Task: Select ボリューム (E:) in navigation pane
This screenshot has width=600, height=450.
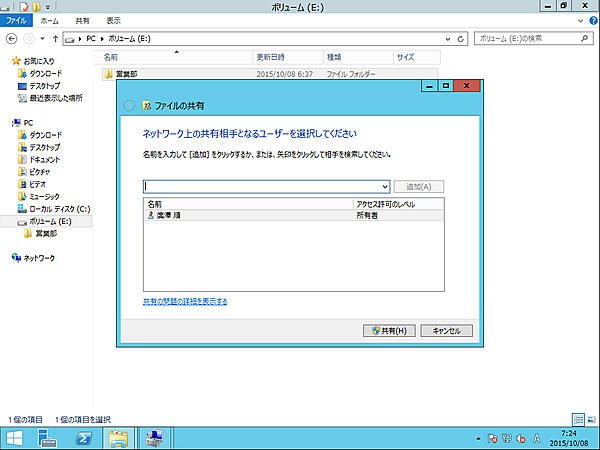Action: click(x=44, y=221)
